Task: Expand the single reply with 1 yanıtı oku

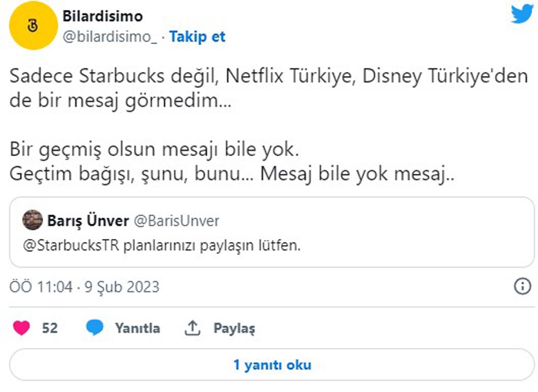Action: click(x=272, y=364)
